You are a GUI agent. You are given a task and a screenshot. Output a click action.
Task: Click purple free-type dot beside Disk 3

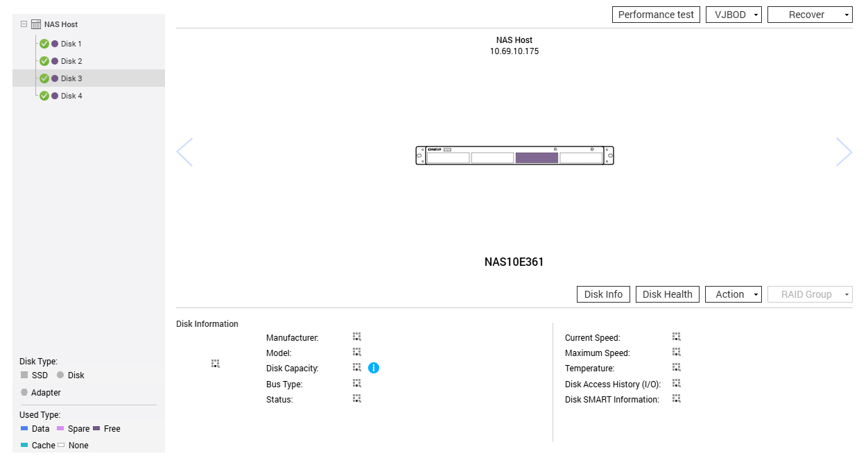click(x=55, y=78)
